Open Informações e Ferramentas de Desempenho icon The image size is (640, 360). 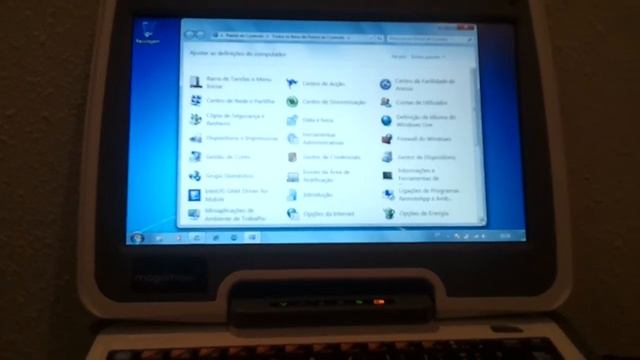[x=387, y=176]
